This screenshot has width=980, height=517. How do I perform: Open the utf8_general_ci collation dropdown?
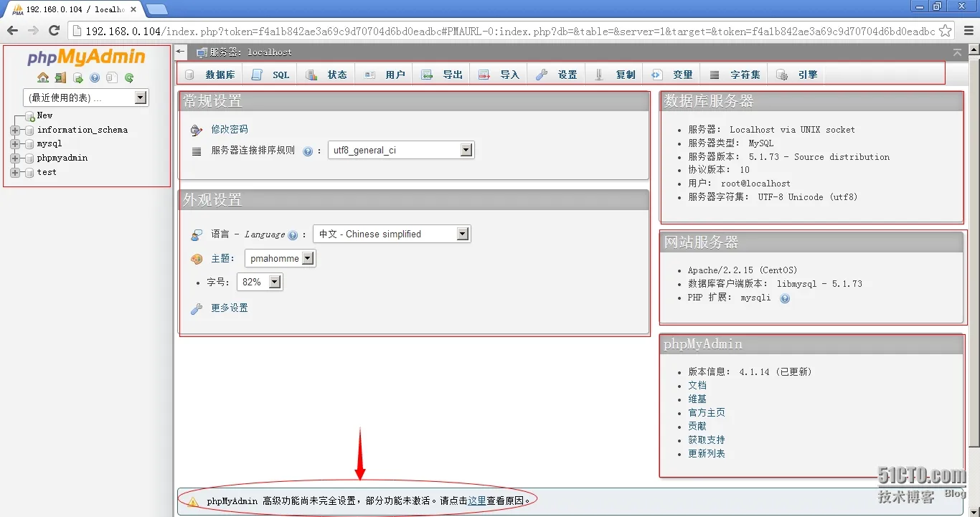click(401, 151)
